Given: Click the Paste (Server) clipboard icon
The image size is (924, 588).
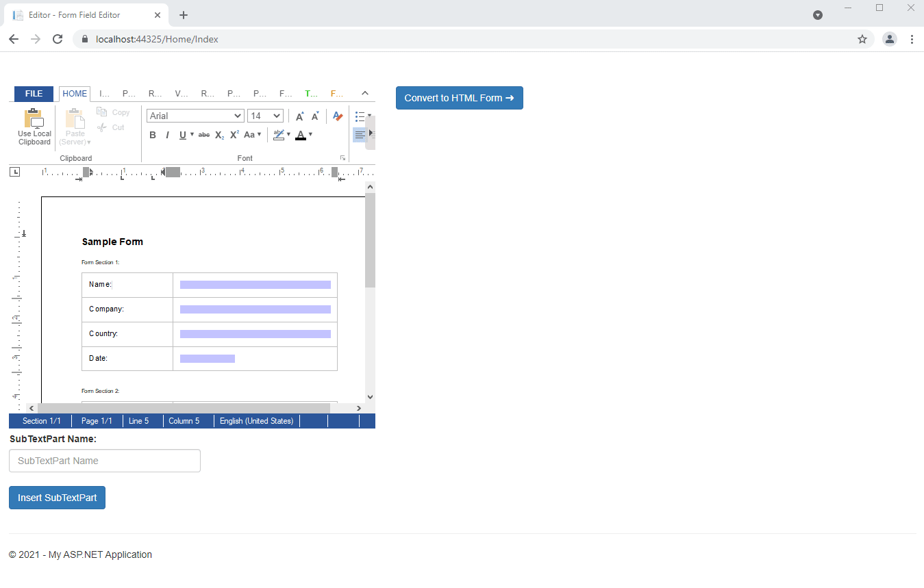Looking at the screenshot, I should pos(75,118).
